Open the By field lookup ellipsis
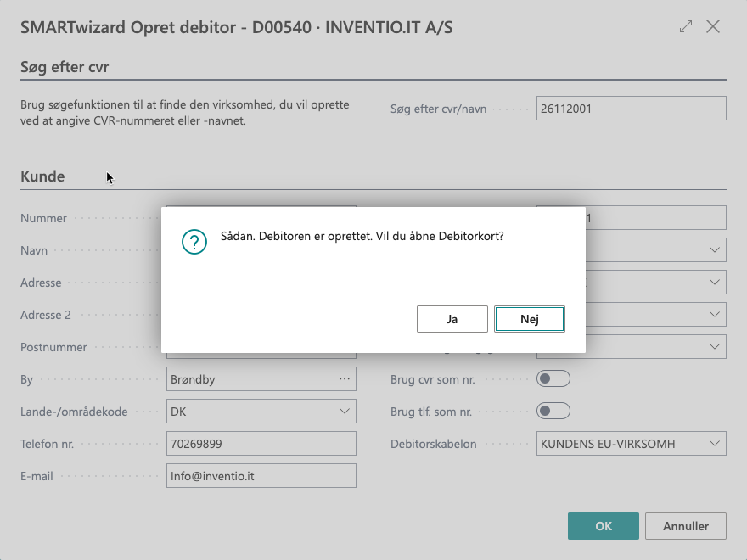 pos(344,379)
